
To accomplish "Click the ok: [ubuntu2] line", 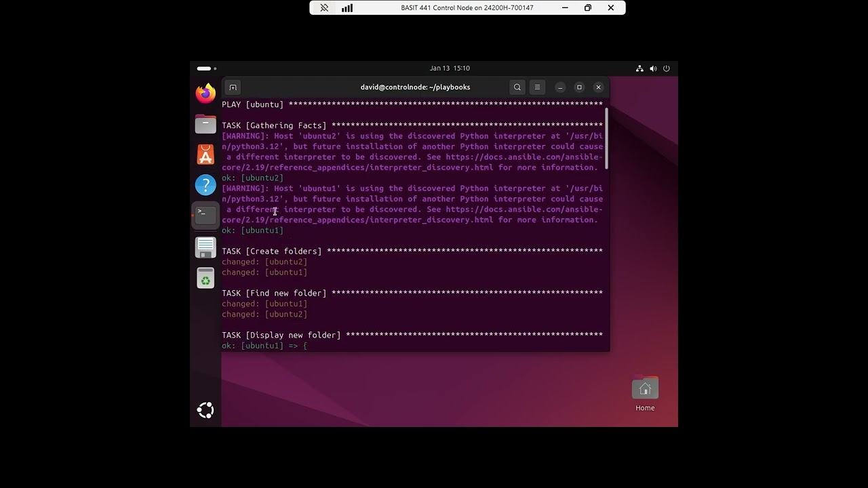I will pyautogui.click(x=252, y=178).
